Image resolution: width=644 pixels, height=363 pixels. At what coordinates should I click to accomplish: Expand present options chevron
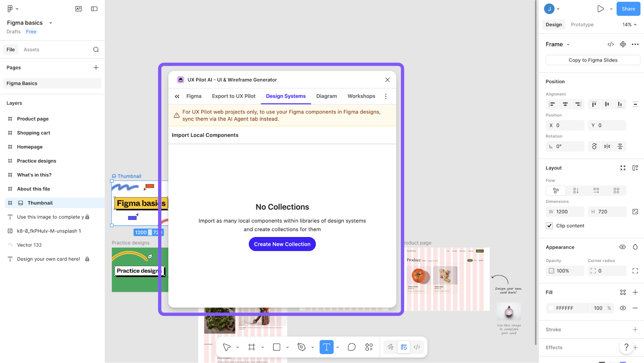(x=611, y=9)
